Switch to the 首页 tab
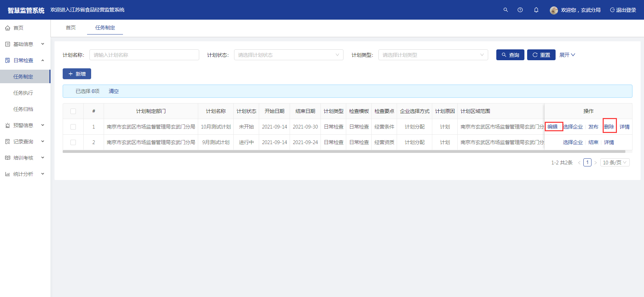The width and height of the screenshot is (644, 297). [70, 28]
